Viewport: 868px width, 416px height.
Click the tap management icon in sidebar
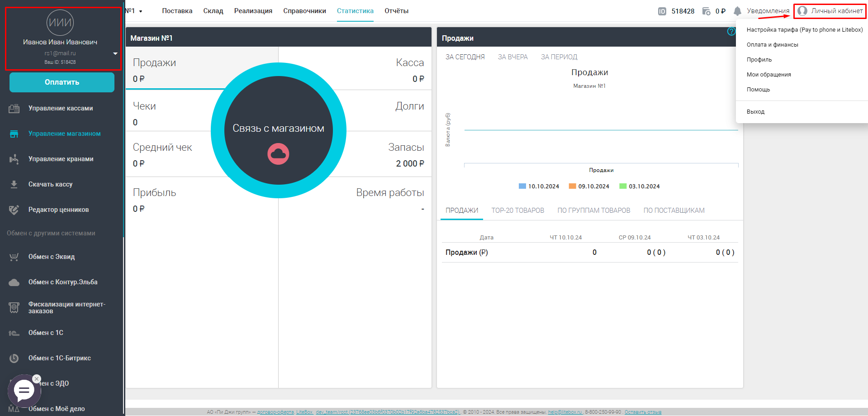point(14,159)
